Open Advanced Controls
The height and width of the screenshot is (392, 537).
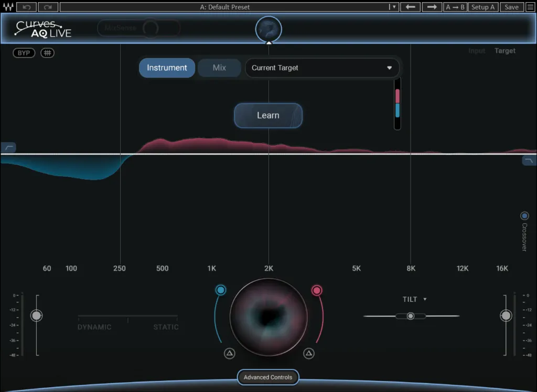point(268,377)
